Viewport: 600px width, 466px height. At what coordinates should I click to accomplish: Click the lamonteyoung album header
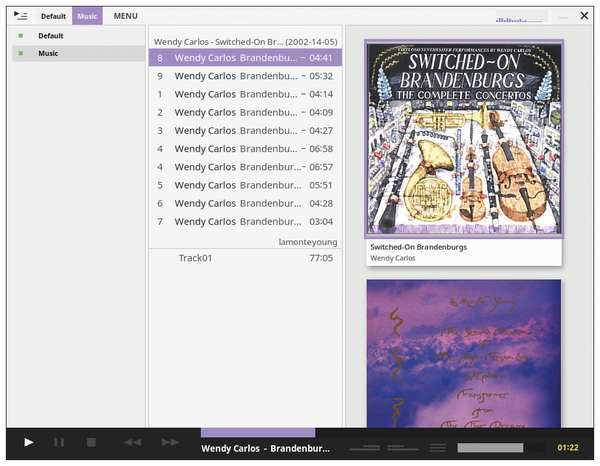(x=308, y=242)
